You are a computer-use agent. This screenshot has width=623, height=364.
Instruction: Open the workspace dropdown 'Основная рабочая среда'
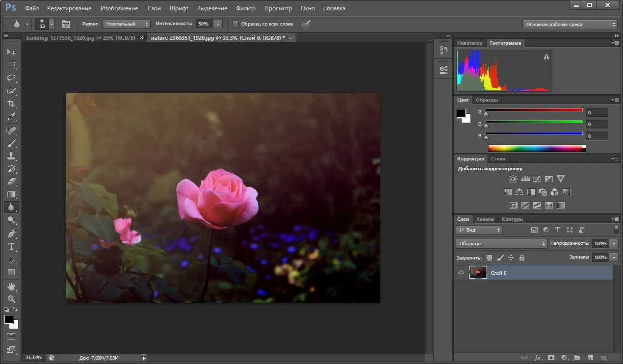pyautogui.click(x=570, y=24)
